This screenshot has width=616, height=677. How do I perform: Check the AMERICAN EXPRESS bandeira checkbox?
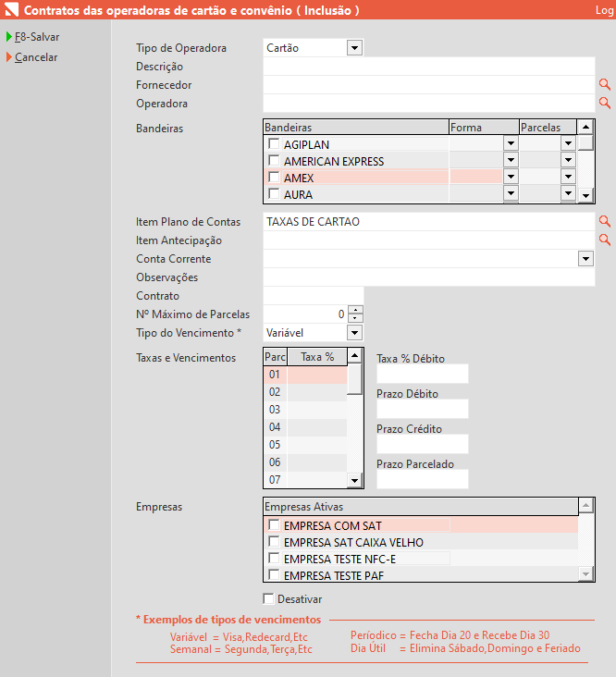pos(274,160)
